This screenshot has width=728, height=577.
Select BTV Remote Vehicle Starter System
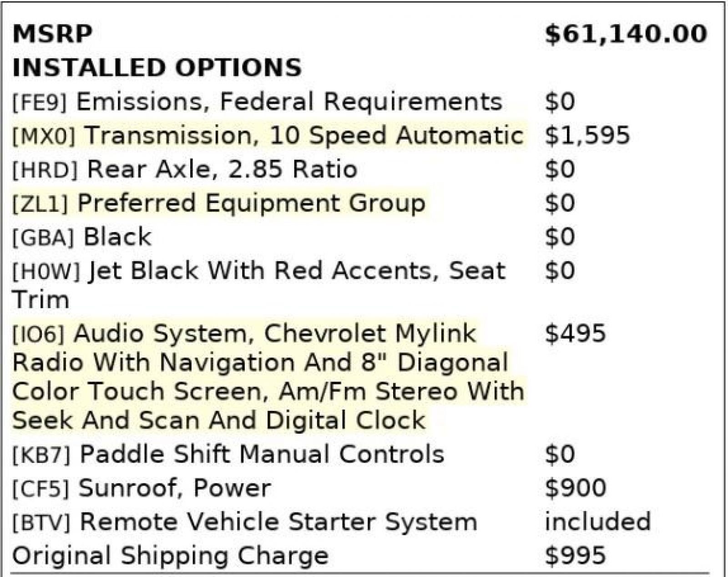click(x=245, y=522)
